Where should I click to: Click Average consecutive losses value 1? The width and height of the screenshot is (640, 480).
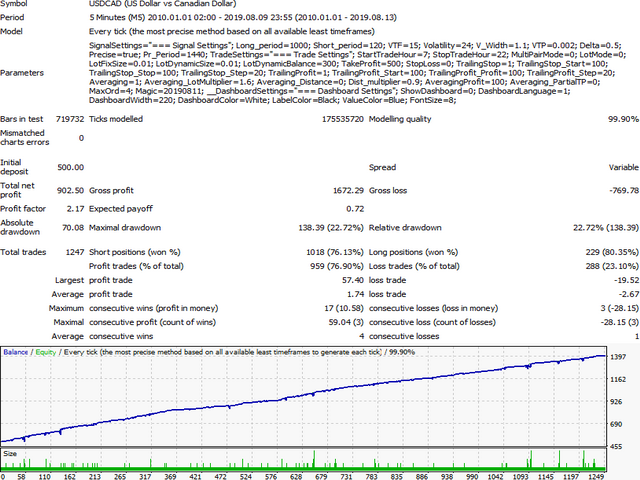coord(637,337)
